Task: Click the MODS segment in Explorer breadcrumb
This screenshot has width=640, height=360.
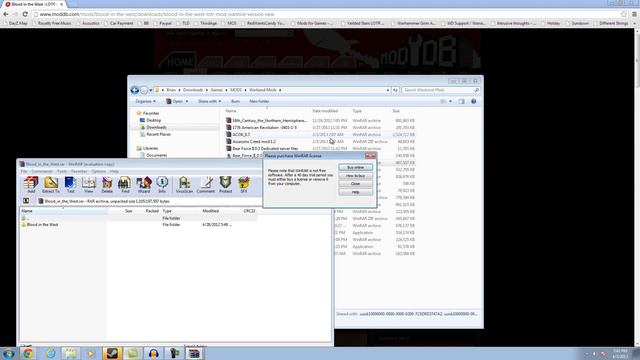Action: (236, 90)
